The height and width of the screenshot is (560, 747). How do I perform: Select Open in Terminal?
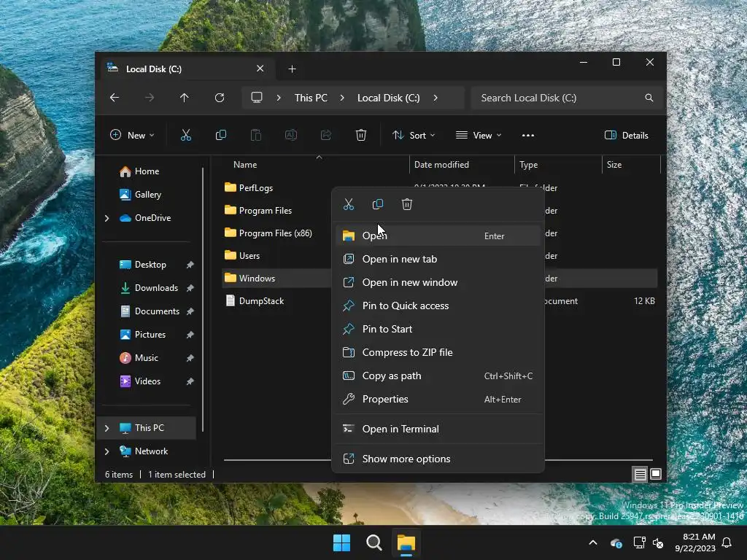tap(438, 429)
